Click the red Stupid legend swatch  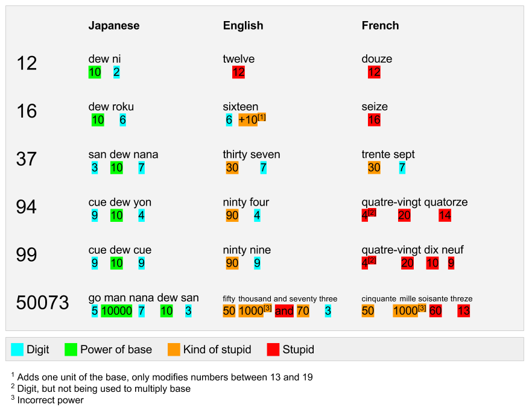(x=273, y=350)
